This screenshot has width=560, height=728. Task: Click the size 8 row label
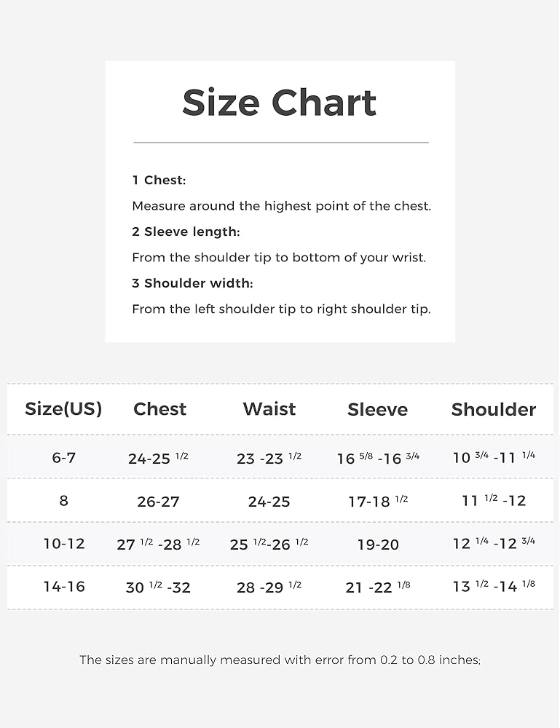point(63,501)
